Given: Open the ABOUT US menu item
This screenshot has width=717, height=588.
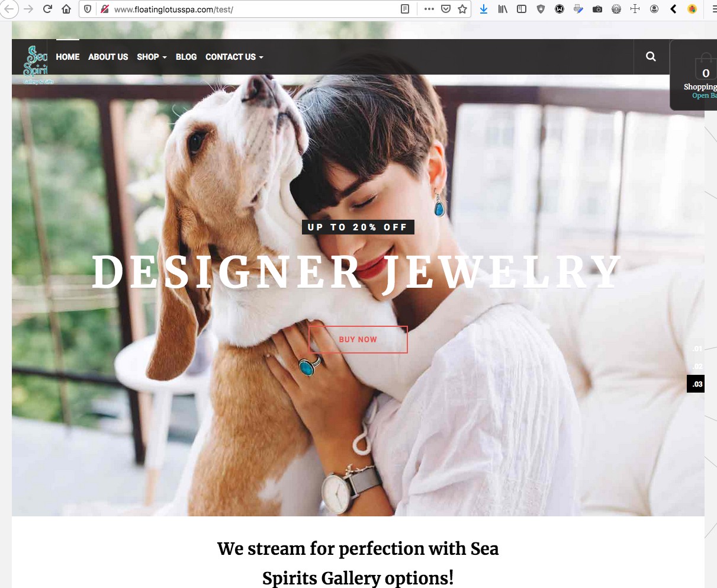Looking at the screenshot, I should 108,57.
